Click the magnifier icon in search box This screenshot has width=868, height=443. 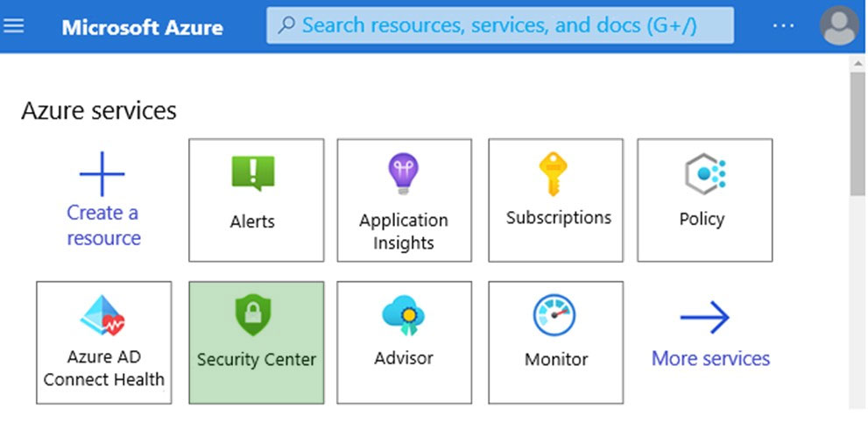click(x=286, y=25)
